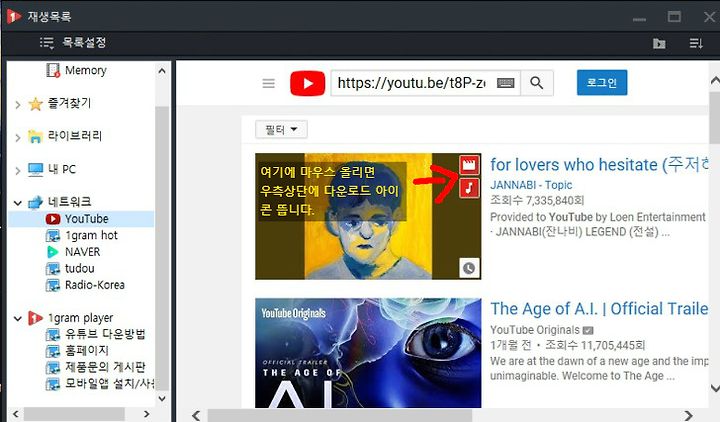Viewport: 720px width, 422px height.
Task: Click the add folder icon in toolbar
Action: coord(659,44)
